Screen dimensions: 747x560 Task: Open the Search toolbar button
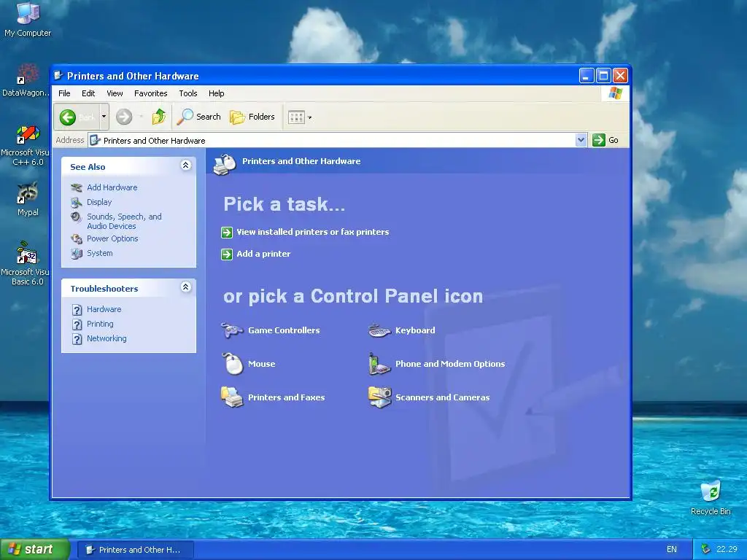(x=199, y=117)
